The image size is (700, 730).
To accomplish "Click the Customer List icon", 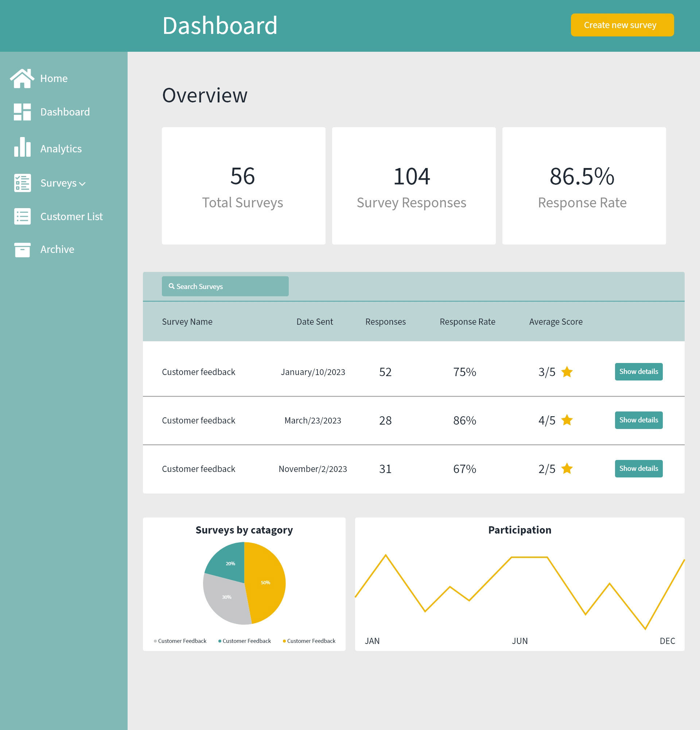I will tap(22, 216).
